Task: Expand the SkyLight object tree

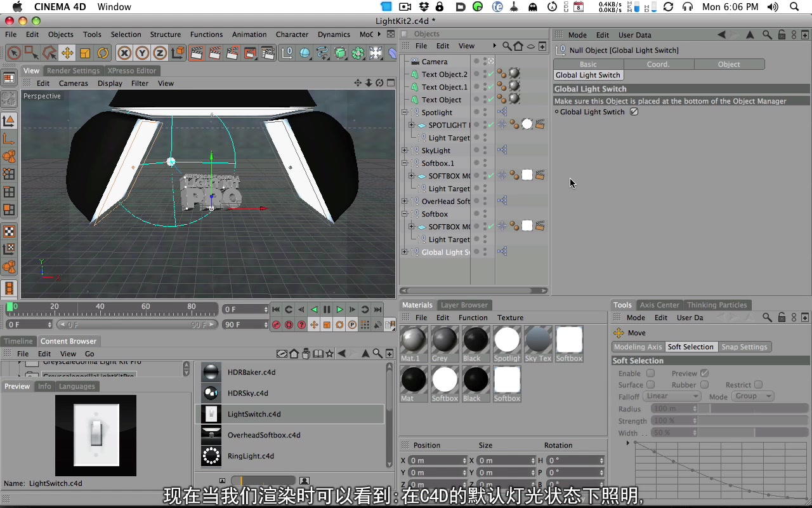Action: click(404, 150)
